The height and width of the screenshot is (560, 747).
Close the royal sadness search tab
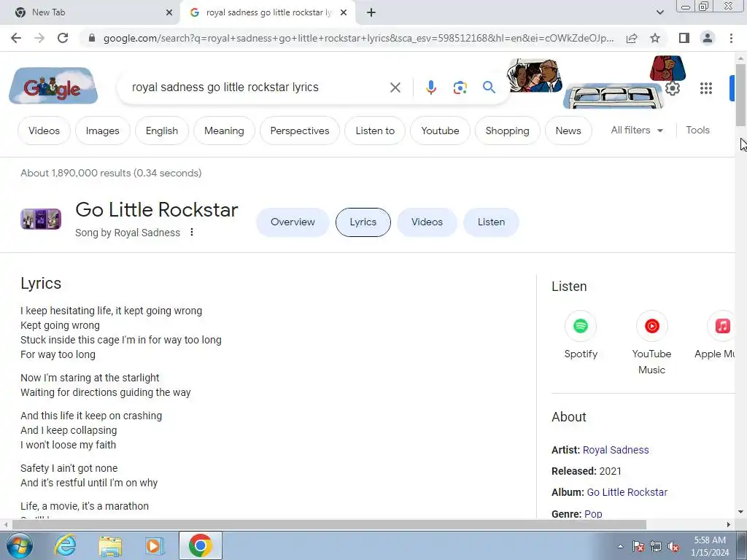click(x=344, y=12)
